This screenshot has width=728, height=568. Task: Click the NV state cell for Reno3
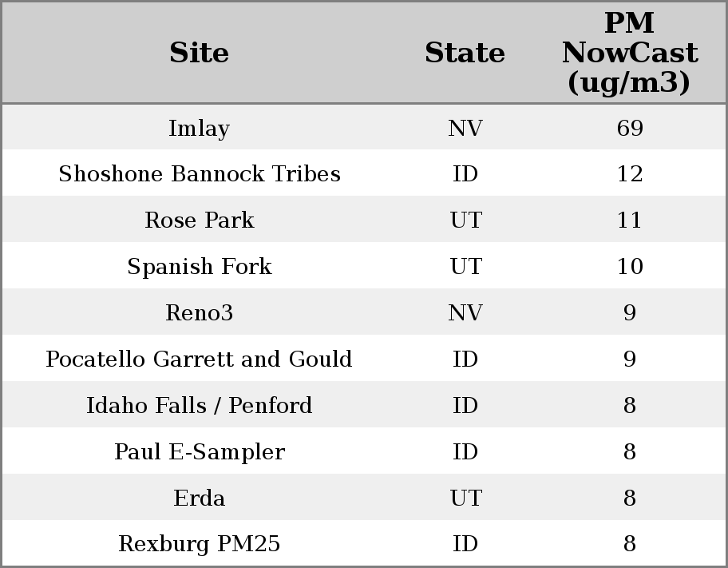pos(465,313)
